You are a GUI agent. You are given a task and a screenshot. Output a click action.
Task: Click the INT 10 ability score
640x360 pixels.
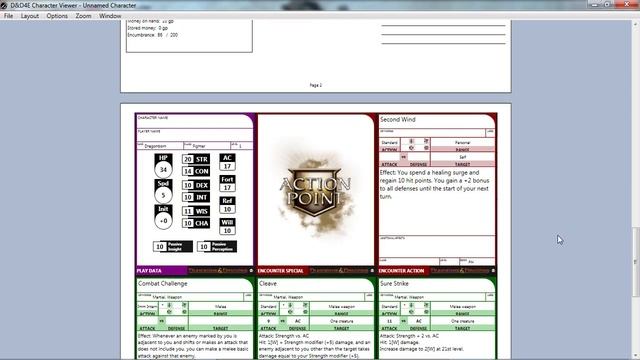[x=196, y=197]
